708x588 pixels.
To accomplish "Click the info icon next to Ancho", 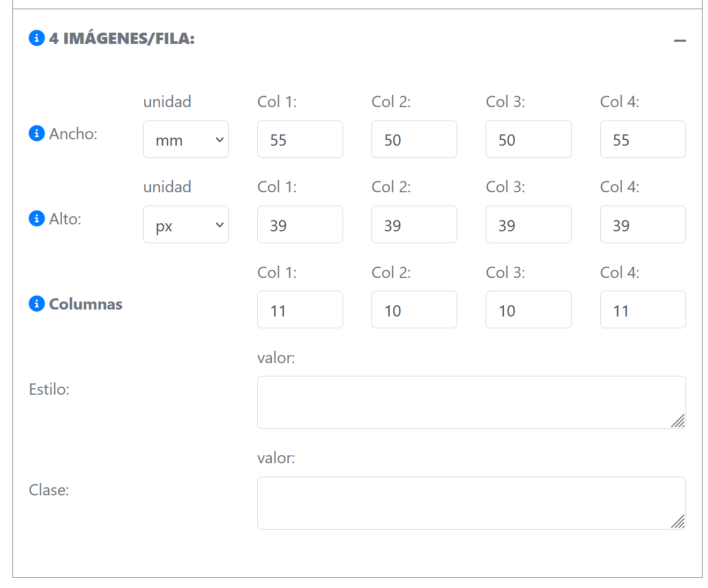I will tap(36, 133).
